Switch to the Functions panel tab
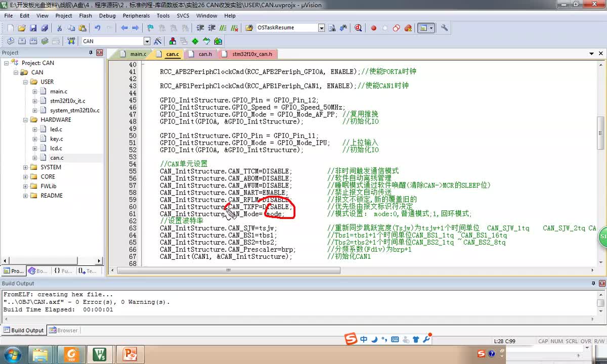 (x=63, y=271)
